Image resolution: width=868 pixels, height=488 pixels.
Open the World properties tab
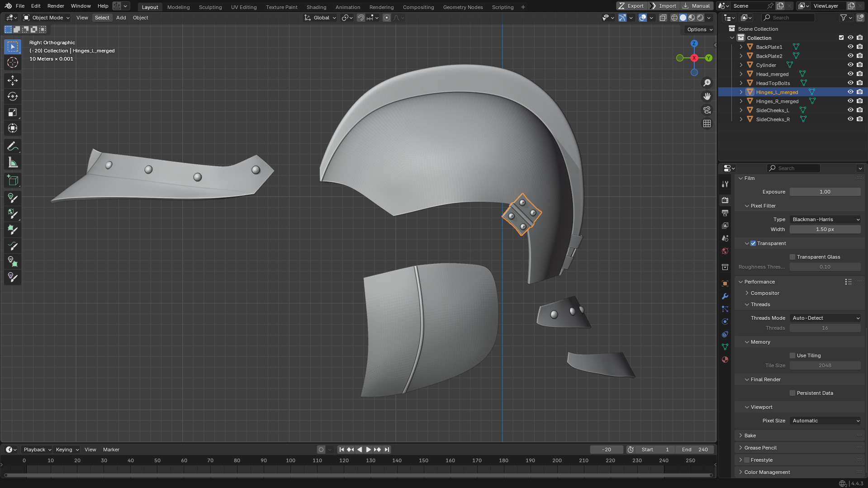point(725,251)
